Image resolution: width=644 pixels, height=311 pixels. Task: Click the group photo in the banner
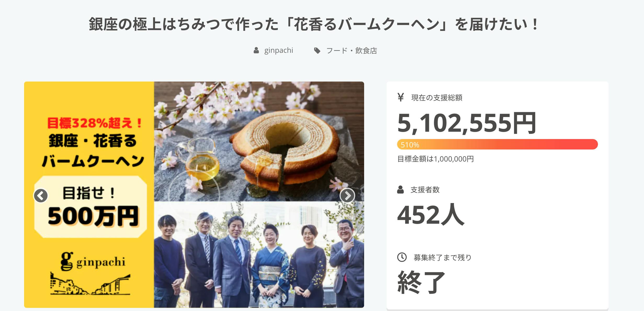(259, 255)
